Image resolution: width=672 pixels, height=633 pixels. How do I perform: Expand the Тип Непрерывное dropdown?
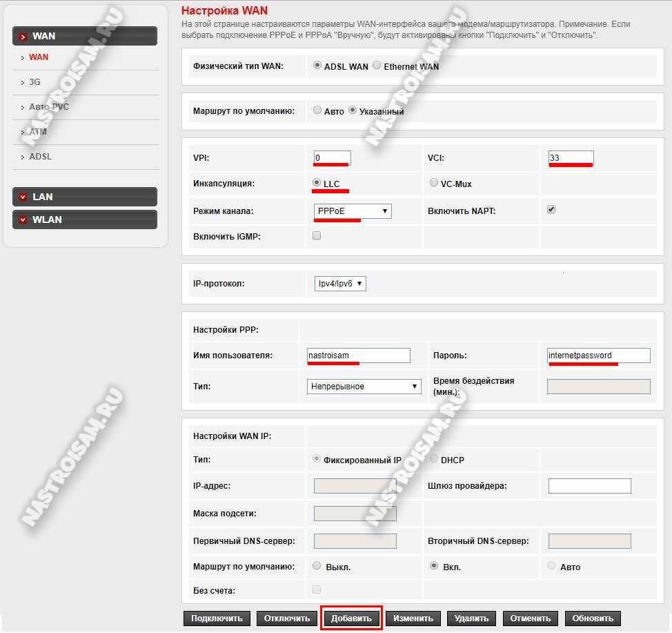[x=364, y=387]
